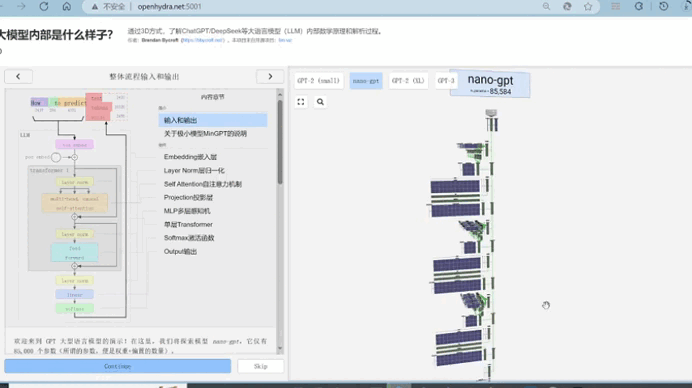Image resolution: width=692 pixels, height=388 pixels.
Task: Go to the next section with the right chevron
Action: (270, 76)
